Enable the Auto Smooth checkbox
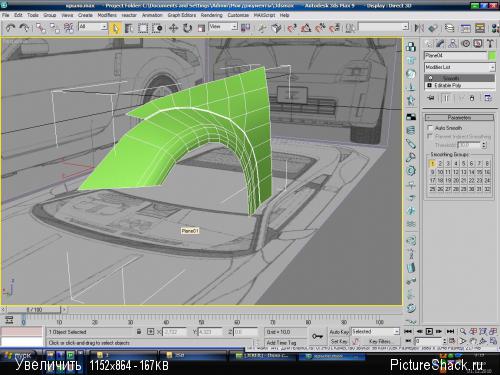The width and height of the screenshot is (500, 375). [430, 128]
